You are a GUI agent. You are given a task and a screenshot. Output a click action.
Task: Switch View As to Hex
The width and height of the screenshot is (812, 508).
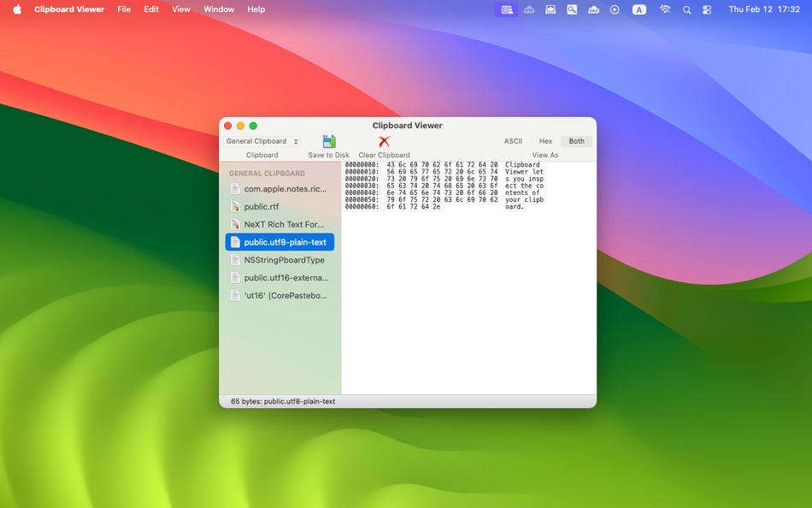545,140
